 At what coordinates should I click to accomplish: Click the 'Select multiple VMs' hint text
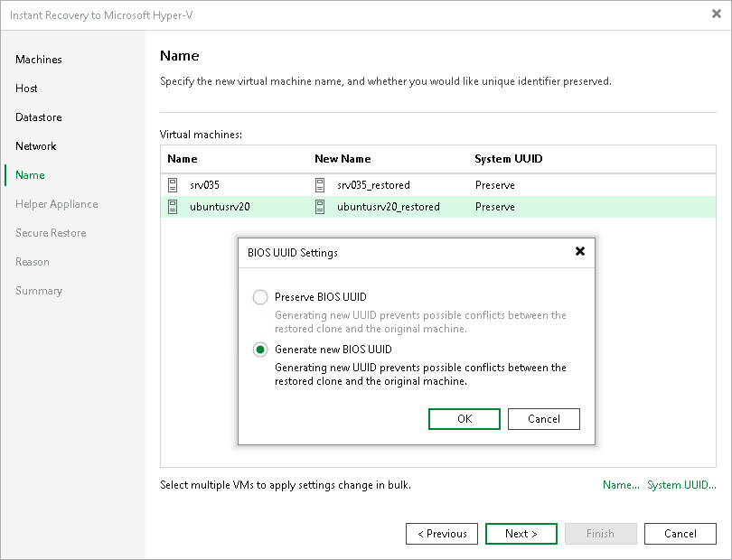[x=286, y=485]
